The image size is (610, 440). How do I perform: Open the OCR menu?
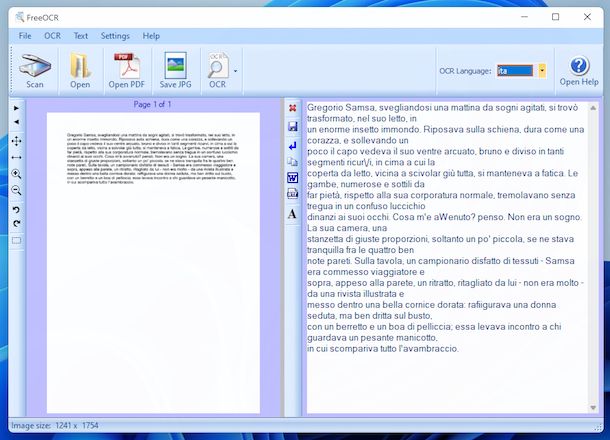(x=53, y=36)
